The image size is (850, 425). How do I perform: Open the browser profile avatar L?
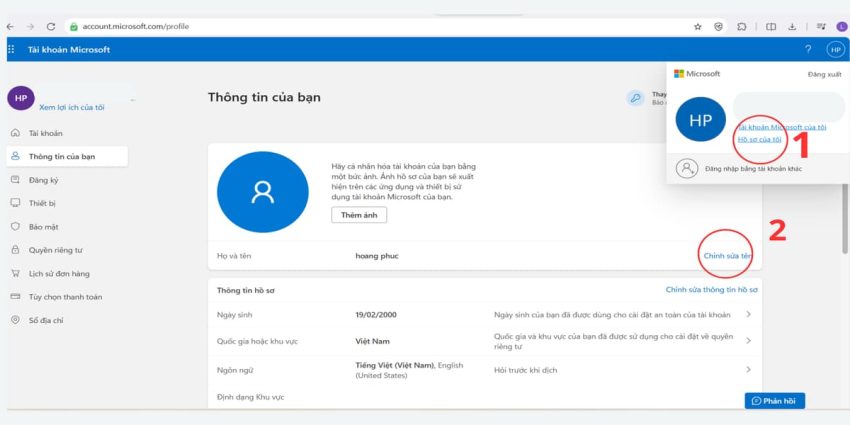841,27
